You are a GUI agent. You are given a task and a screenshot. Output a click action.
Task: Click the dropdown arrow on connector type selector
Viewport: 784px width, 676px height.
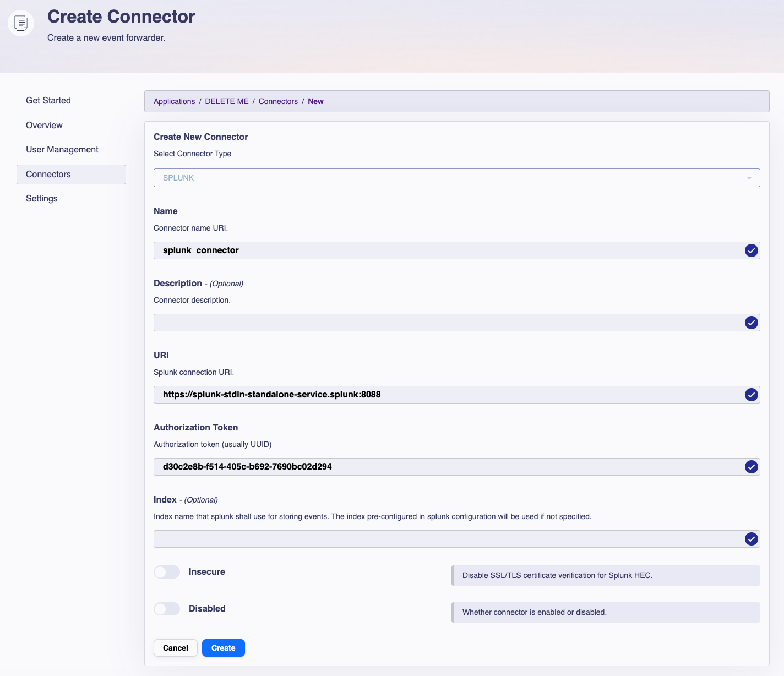click(x=749, y=177)
